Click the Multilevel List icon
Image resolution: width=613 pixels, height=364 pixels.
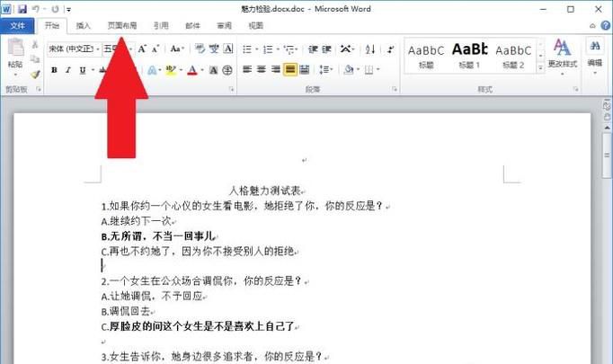coord(289,49)
